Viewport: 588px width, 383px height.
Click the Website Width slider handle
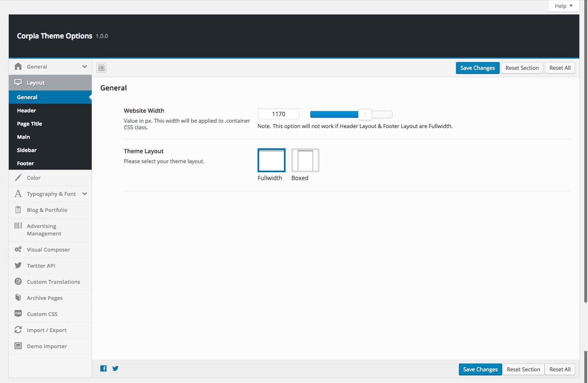pyautogui.click(x=365, y=115)
